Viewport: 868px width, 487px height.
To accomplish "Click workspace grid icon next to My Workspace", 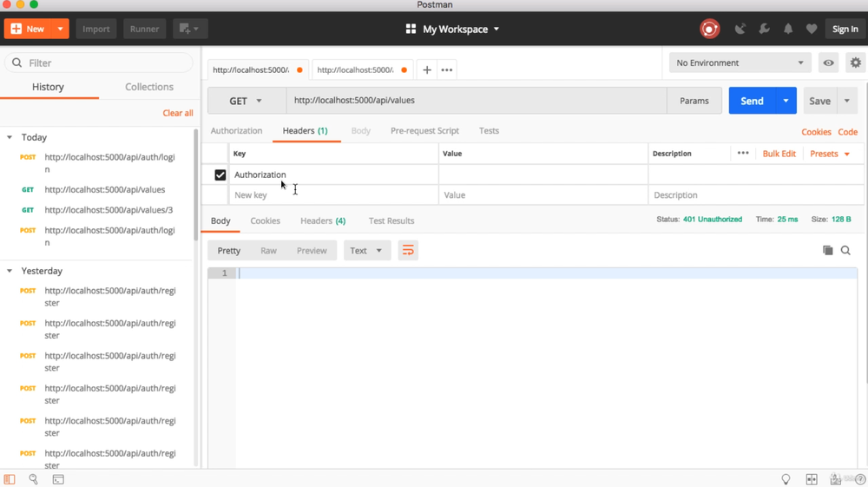I will (x=411, y=29).
